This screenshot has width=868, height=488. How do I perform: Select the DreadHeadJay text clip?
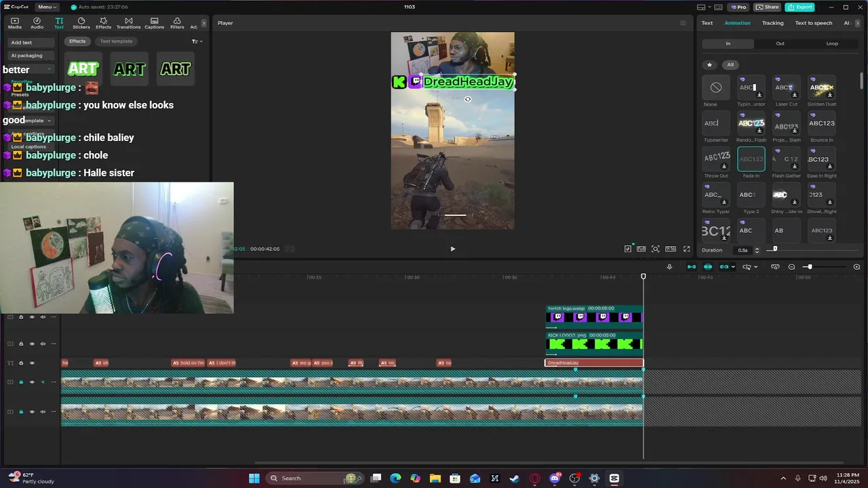tap(593, 363)
